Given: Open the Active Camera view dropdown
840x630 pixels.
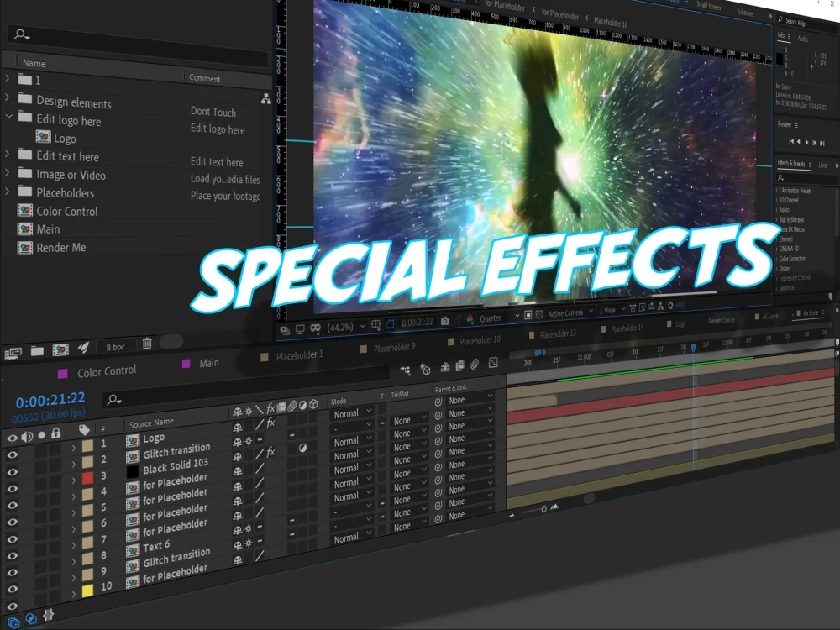Looking at the screenshot, I should (570, 312).
